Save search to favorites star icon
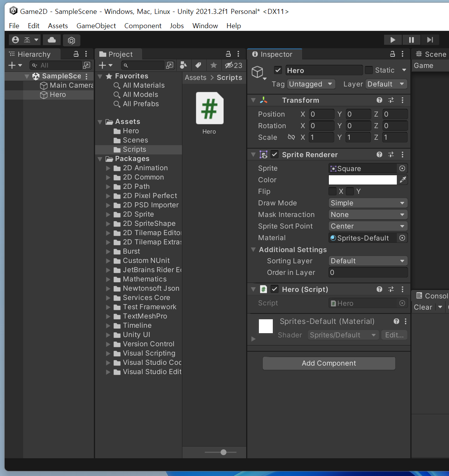This screenshot has height=476, width=449. (x=213, y=65)
